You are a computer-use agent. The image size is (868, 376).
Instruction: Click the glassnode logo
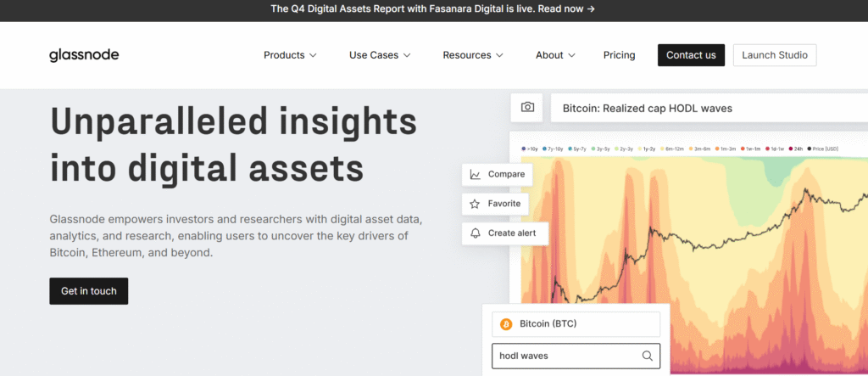84,55
